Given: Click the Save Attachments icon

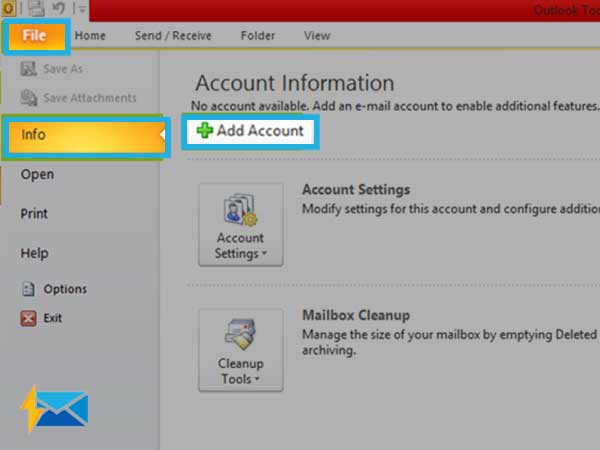Looking at the screenshot, I should tap(29, 98).
